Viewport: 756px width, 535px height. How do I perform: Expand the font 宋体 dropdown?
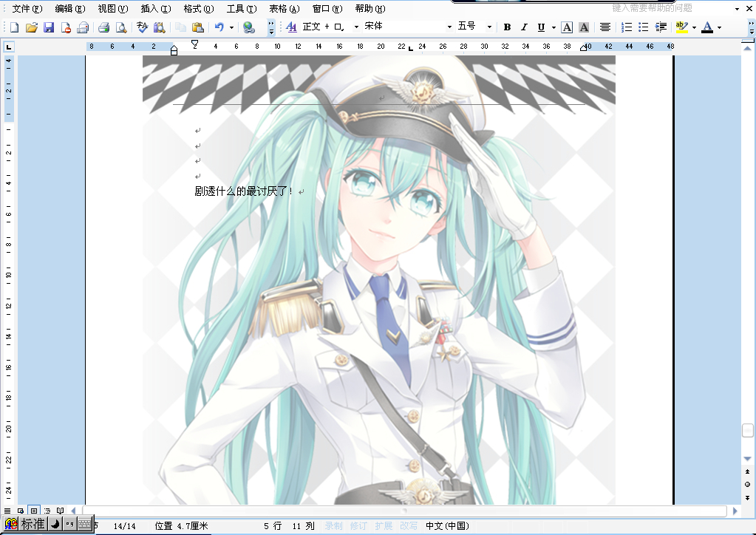(449, 27)
